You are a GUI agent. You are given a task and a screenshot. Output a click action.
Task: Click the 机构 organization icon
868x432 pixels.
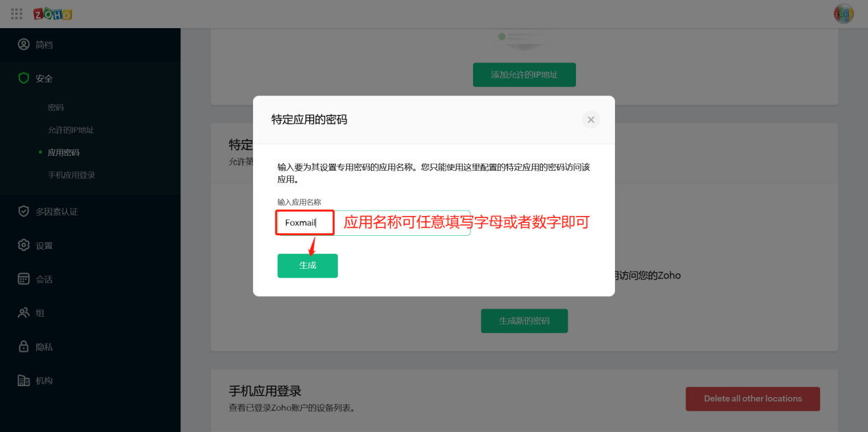(x=24, y=381)
